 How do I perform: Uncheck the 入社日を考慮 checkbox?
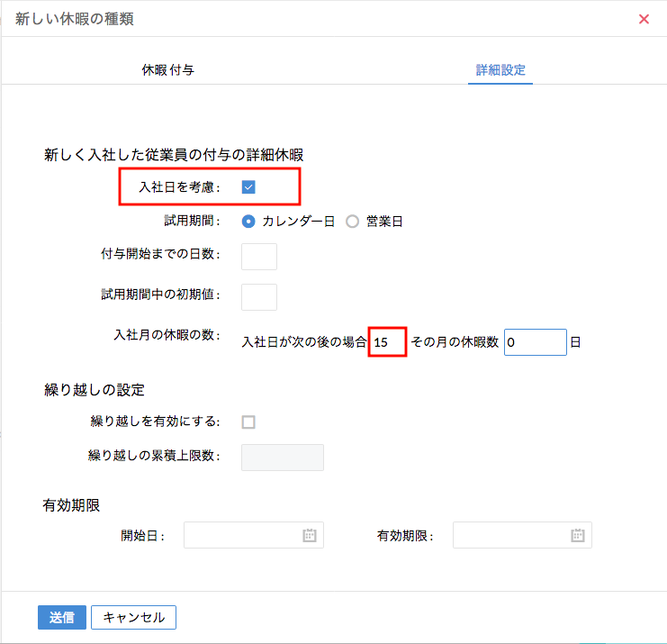tap(248, 187)
